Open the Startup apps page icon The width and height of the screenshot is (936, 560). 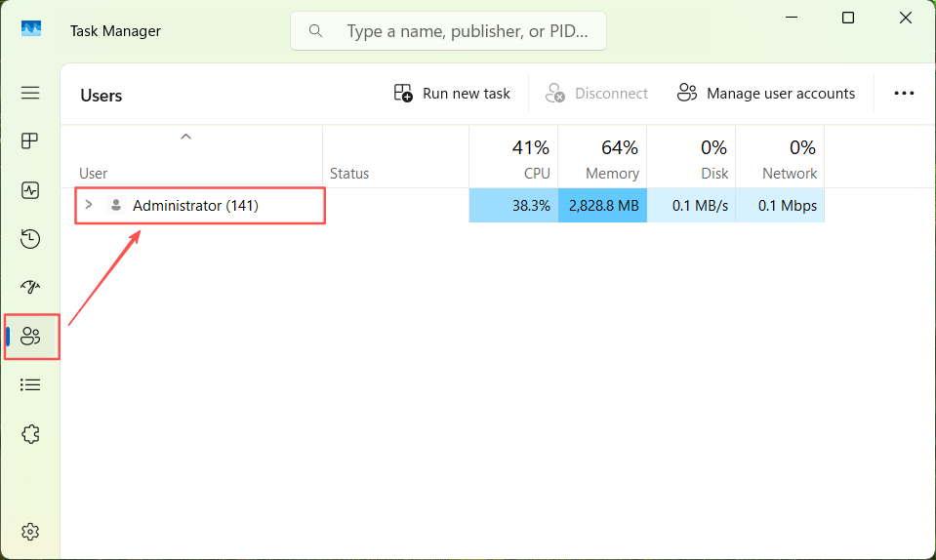(x=30, y=287)
